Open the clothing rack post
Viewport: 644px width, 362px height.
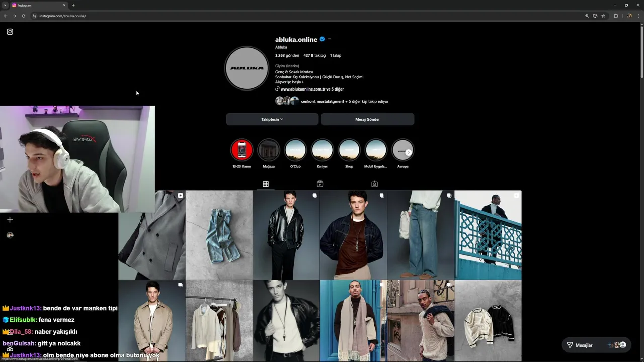(x=219, y=321)
